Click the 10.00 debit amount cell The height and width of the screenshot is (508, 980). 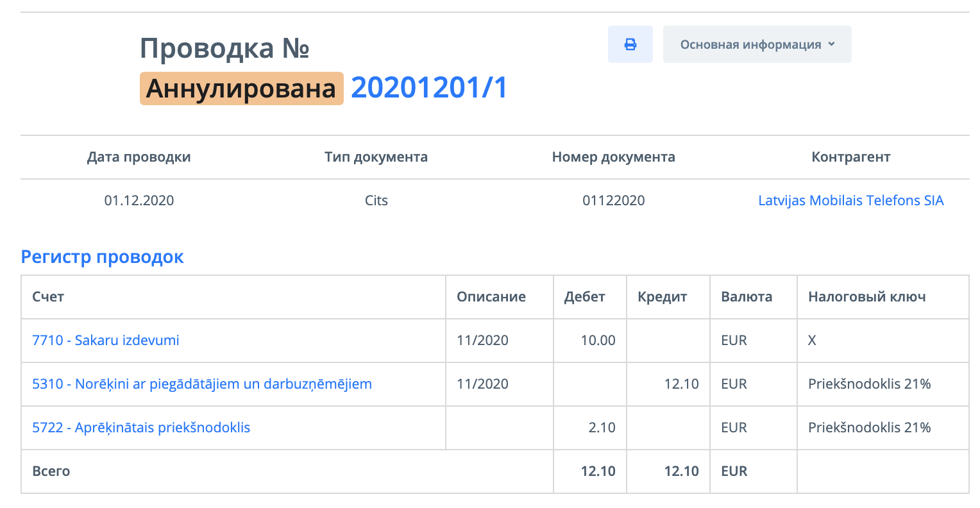(x=598, y=340)
